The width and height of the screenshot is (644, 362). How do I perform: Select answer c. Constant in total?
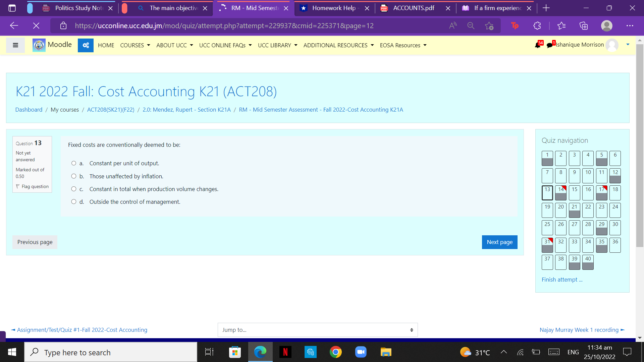tap(74, 189)
